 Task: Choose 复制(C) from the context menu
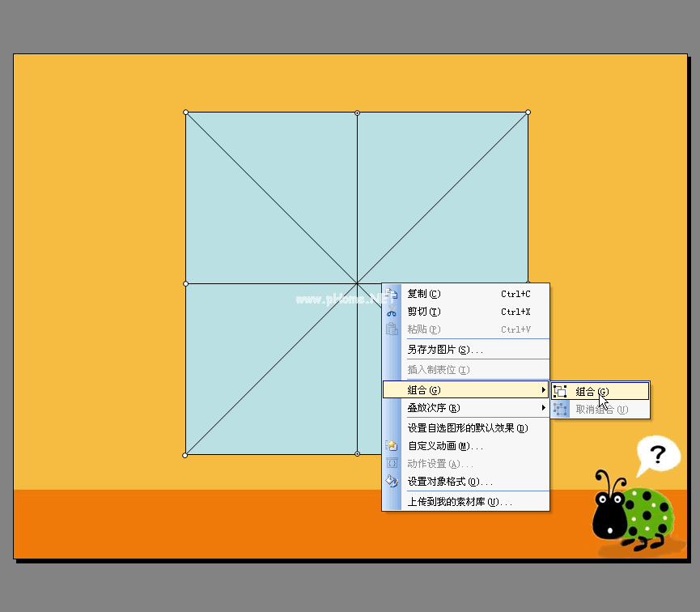(x=466, y=294)
